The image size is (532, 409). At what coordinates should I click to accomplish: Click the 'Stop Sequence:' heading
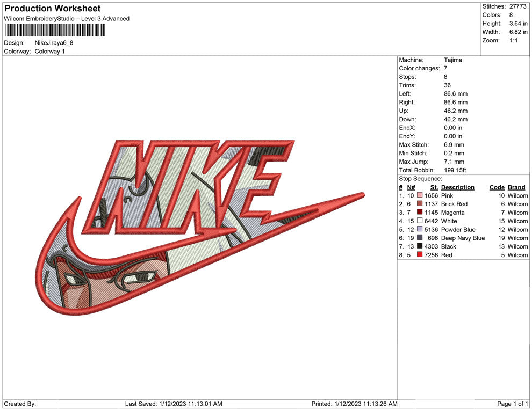(420, 179)
